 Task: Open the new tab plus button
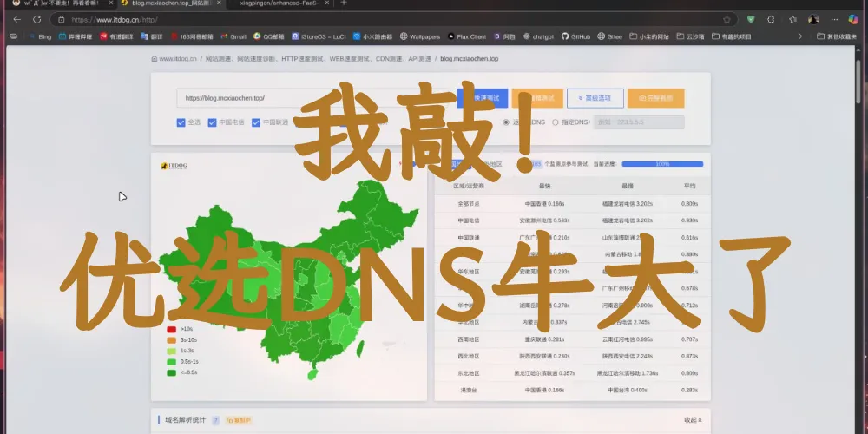tap(343, 3)
